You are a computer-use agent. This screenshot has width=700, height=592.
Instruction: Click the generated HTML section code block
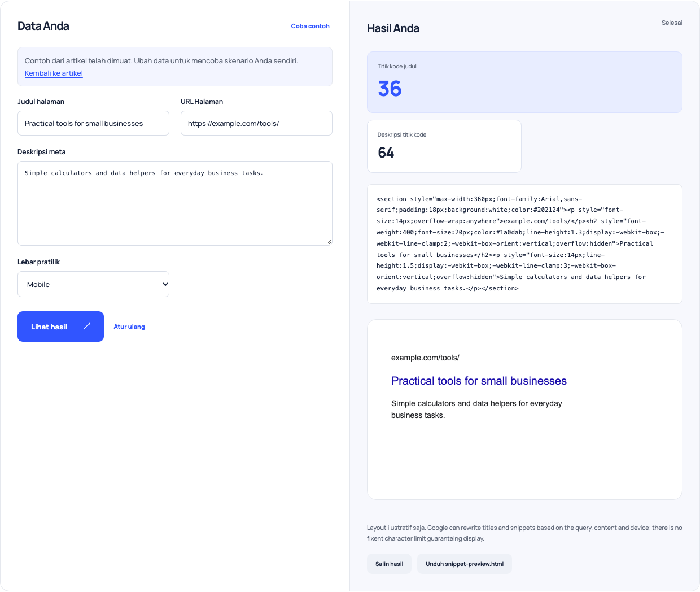524,244
